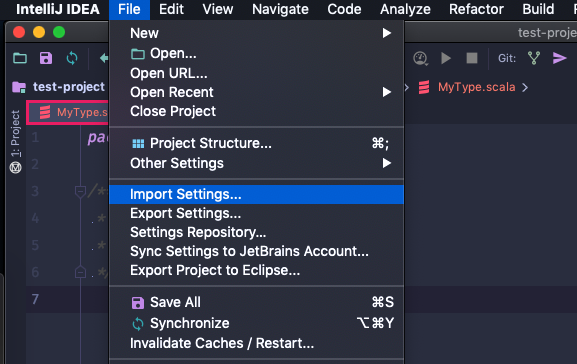Screen dimensions: 577x364
Task: Choose Invalidate Caches / Restart...
Action: pyautogui.click(x=256, y=343)
